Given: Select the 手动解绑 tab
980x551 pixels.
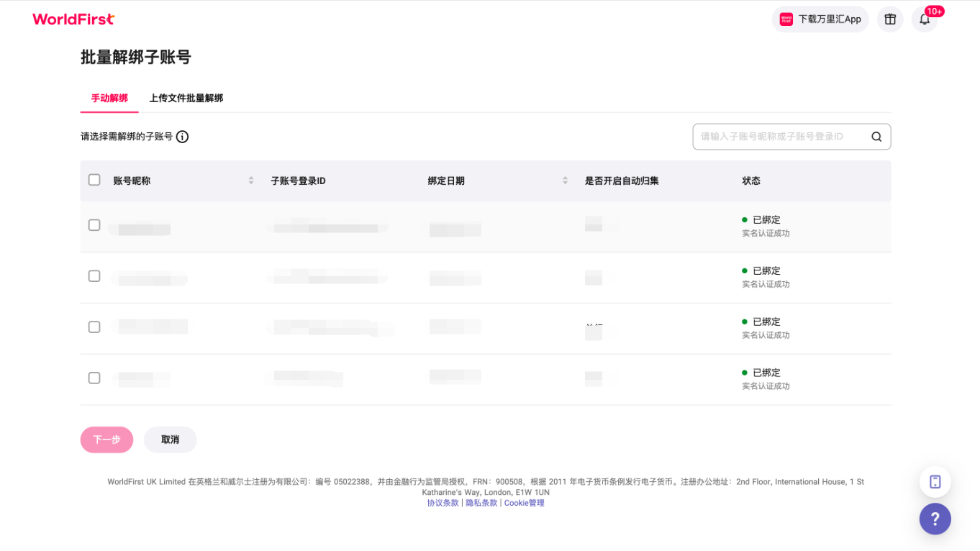Looking at the screenshot, I should point(109,98).
